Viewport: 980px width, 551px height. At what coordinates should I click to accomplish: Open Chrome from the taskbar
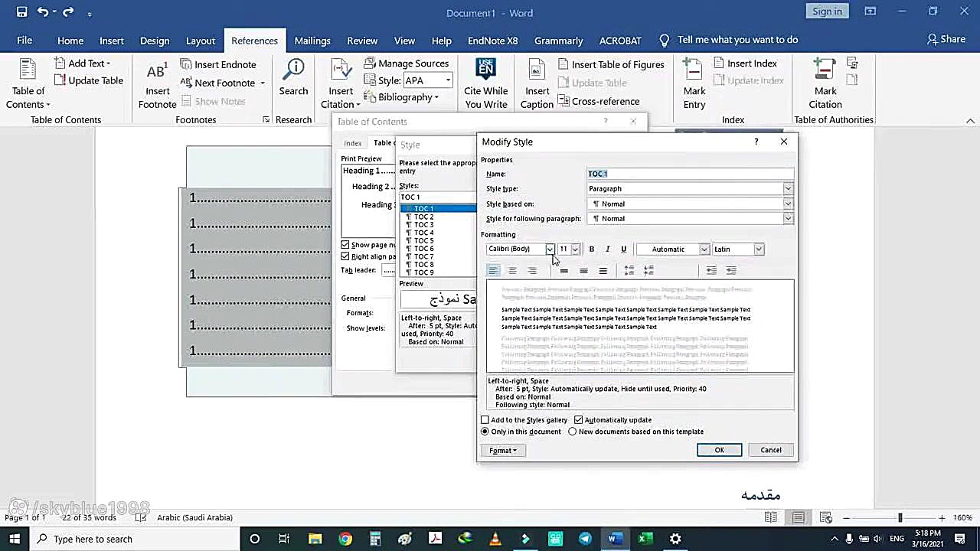pos(345,539)
